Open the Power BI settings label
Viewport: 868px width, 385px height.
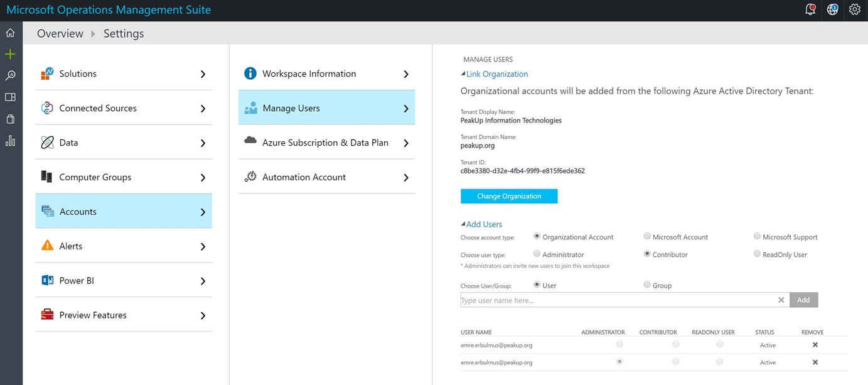77,281
